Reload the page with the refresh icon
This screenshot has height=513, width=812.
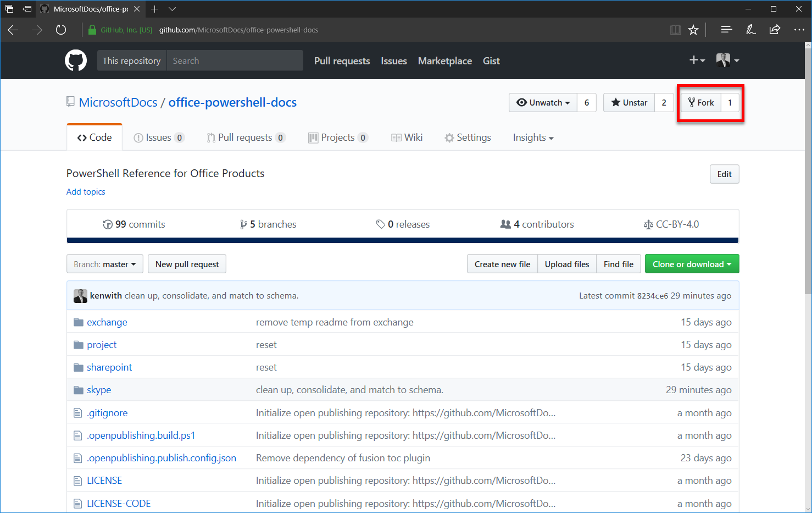point(61,30)
